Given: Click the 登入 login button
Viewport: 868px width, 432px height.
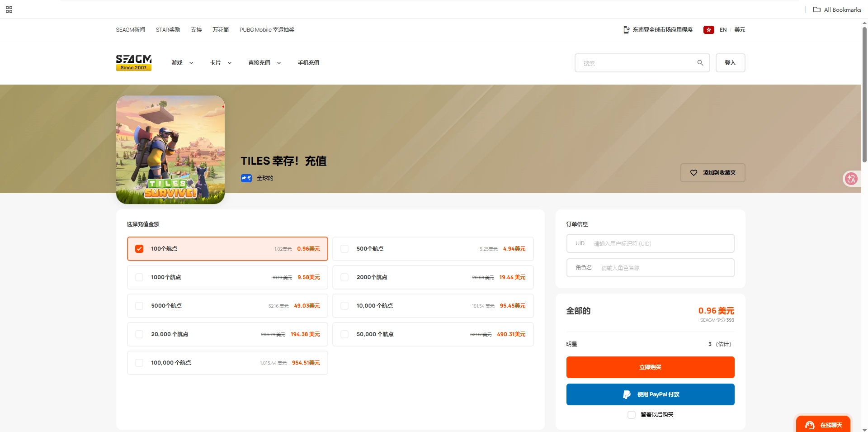Looking at the screenshot, I should click(730, 63).
